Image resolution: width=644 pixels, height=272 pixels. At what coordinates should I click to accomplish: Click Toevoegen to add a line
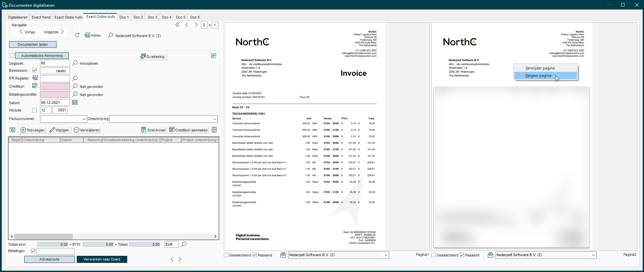pos(33,130)
